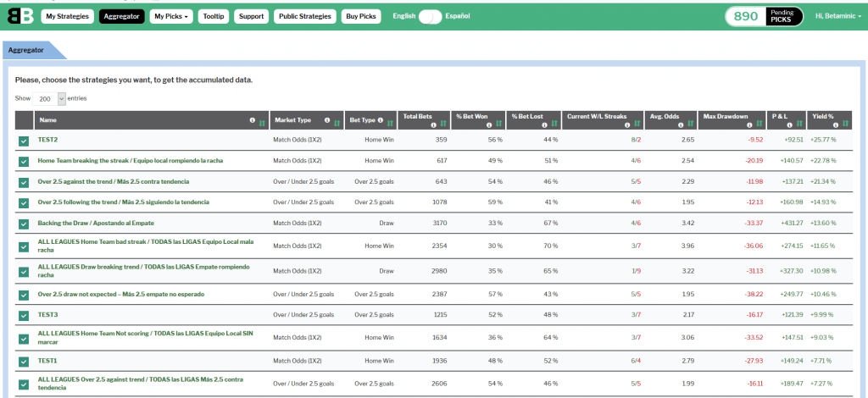Viewport: 868px width, 398px height.
Task: Sort by Yield % using arrows icon
Action: (x=845, y=124)
